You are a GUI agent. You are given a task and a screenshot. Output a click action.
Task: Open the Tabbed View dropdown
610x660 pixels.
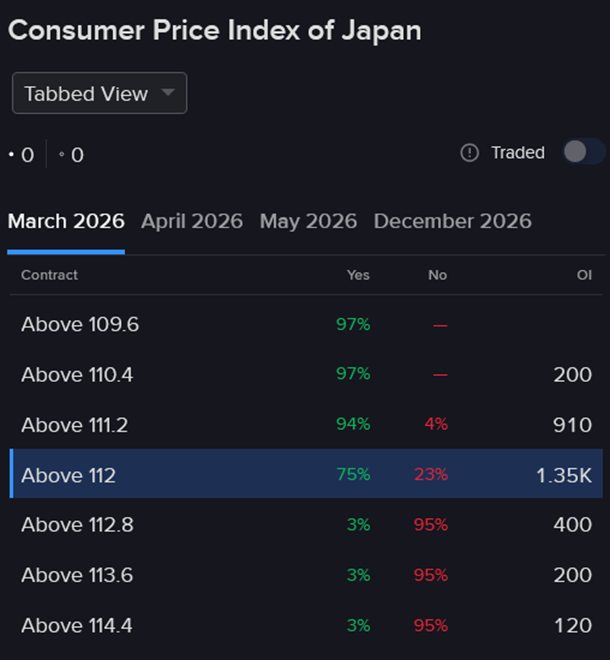[99, 94]
